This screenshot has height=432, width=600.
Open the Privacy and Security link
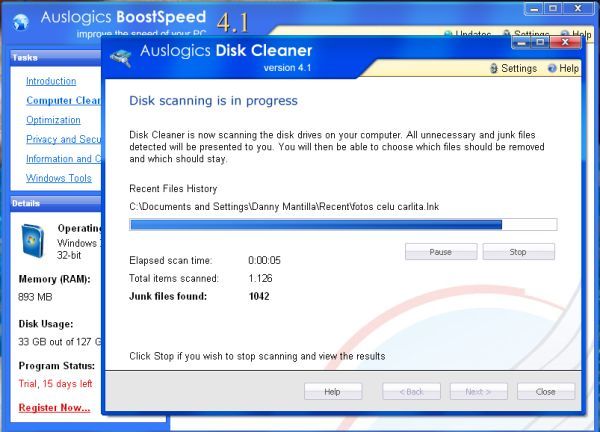pos(63,139)
